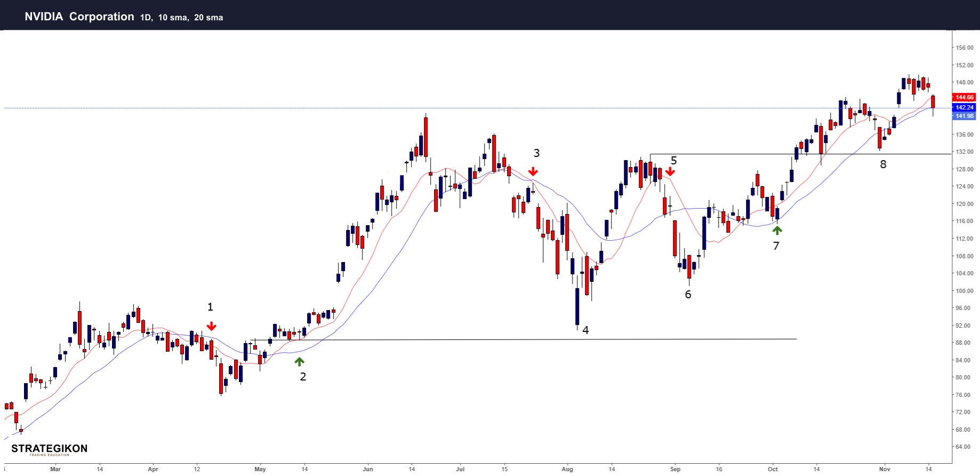Select the blue 142.24 price tag
Viewport: 980px width, 476px height.
click(x=964, y=107)
